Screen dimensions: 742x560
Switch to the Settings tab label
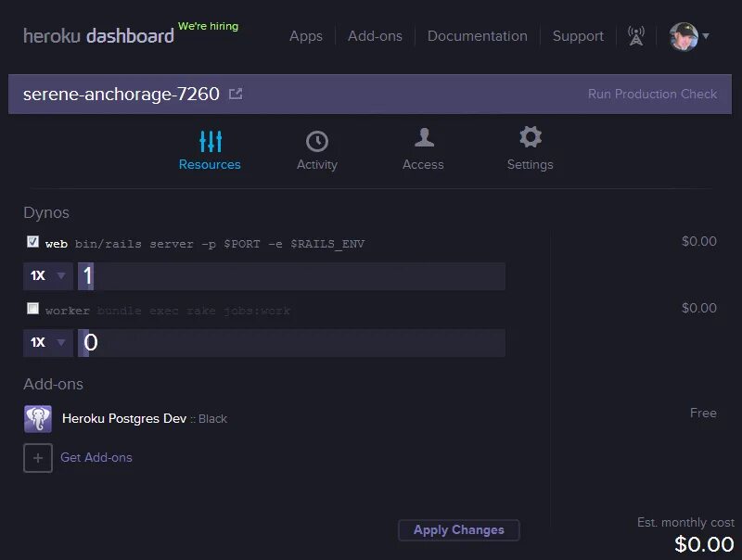[x=530, y=165]
